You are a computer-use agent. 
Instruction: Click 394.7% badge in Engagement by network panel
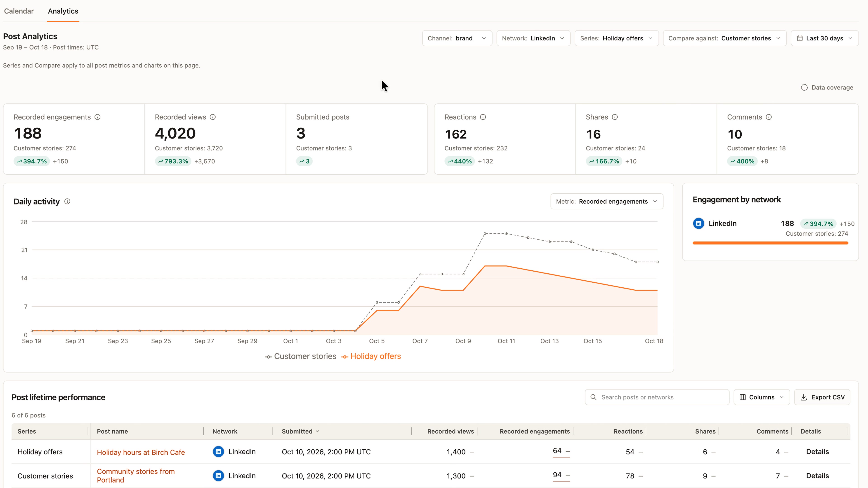click(818, 224)
